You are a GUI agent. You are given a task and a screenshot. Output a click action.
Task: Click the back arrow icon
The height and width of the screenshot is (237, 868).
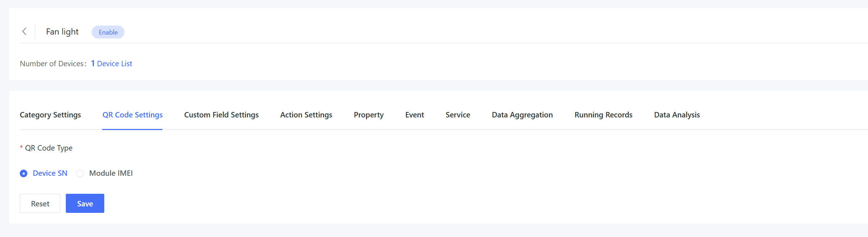[x=24, y=32]
